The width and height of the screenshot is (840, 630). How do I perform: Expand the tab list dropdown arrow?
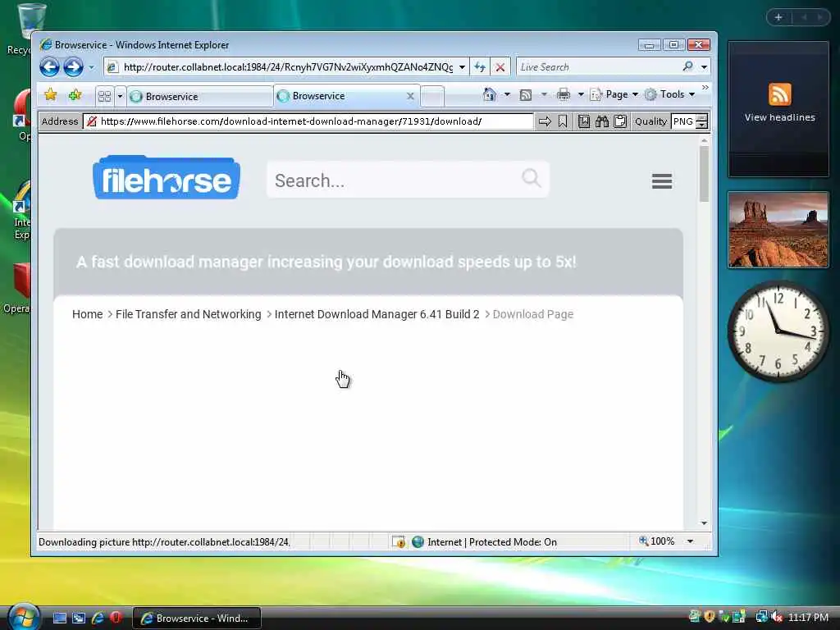[120, 97]
